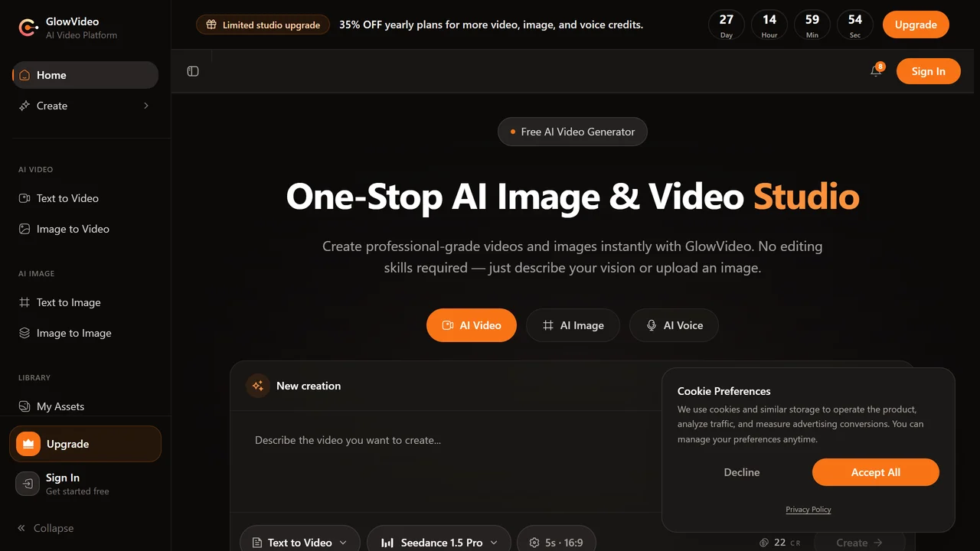
Task: Open the Seedance 1.5 Pro model dropdown
Action: pyautogui.click(x=439, y=542)
